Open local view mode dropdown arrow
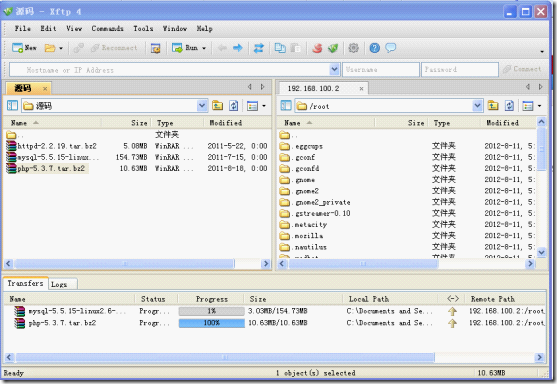Viewport: 557px width, 384px height. [x=264, y=106]
